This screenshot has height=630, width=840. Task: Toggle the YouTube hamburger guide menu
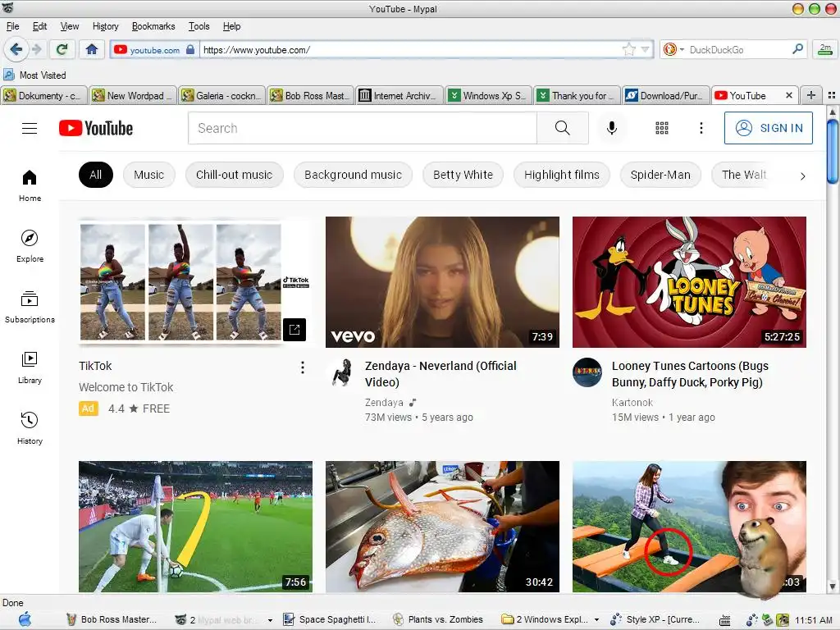point(30,128)
